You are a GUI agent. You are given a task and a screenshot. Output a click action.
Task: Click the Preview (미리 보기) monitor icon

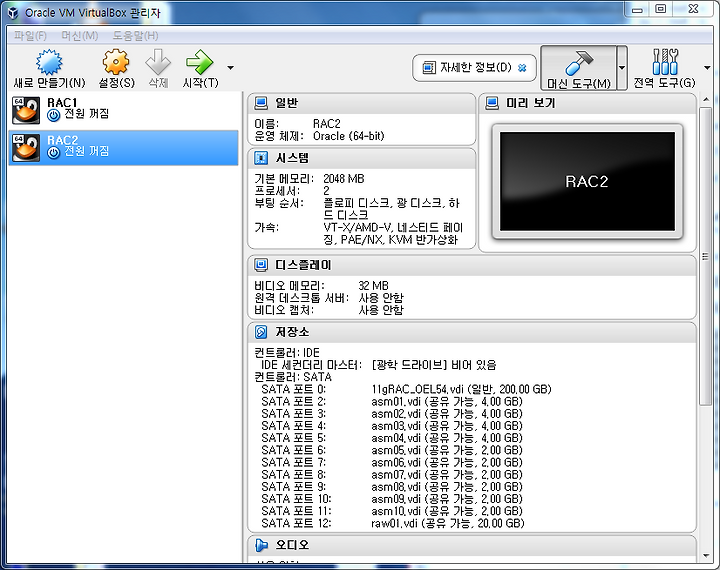[x=492, y=103]
